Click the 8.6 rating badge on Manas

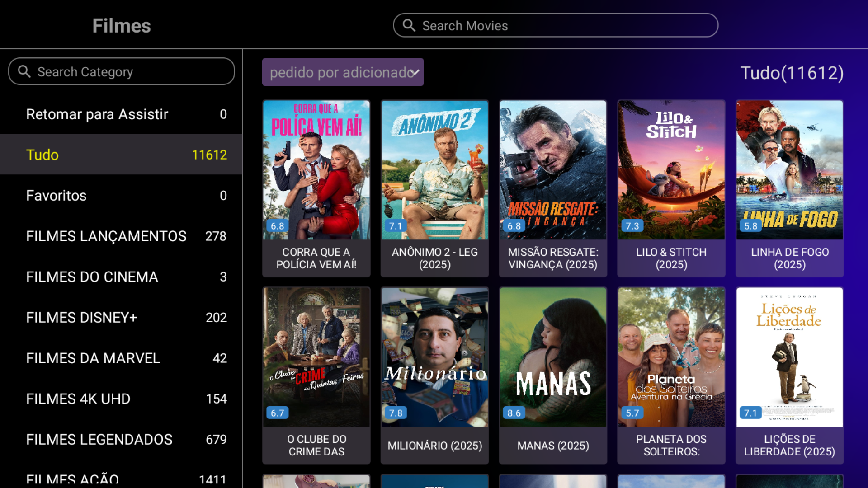(x=514, y=413)
